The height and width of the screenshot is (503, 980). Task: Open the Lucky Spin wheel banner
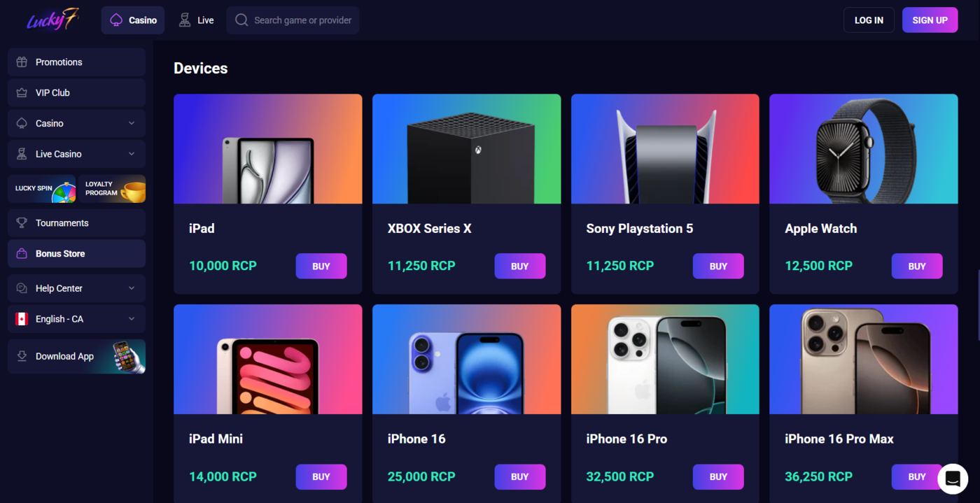(x=42, y=189)
